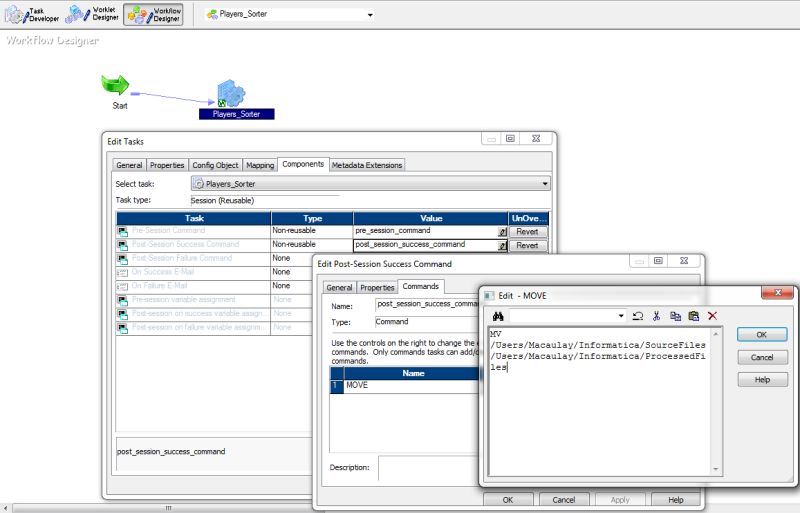The width and height of the screenshot is (800, 513).
Task: Select the Workflow Designer tool
Action: click(x=153, y=14)
